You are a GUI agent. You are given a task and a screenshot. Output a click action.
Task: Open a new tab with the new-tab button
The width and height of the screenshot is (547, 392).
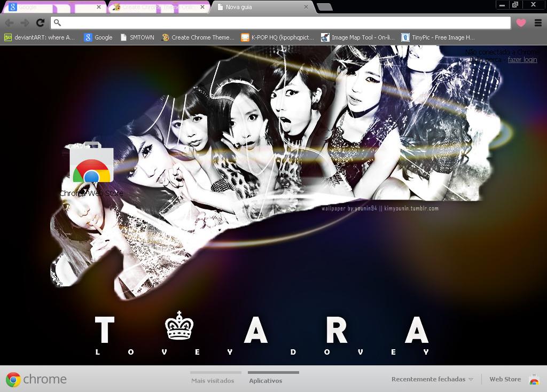[325, 7]
